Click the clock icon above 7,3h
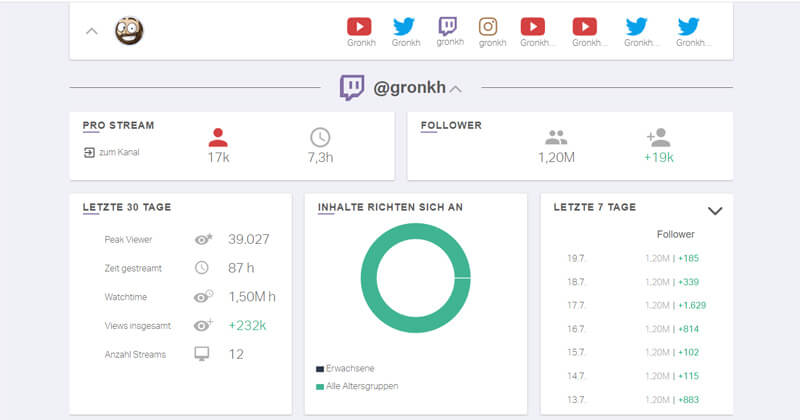Image resolution: width=800 pixels, height=420 pixels. (x=320, y=138)
